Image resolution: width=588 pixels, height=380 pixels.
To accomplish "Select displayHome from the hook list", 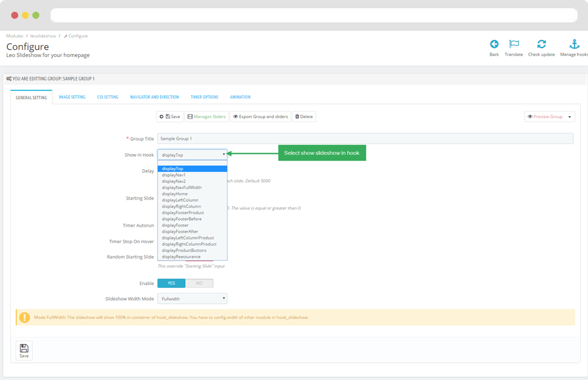I will tap(175, 194).
